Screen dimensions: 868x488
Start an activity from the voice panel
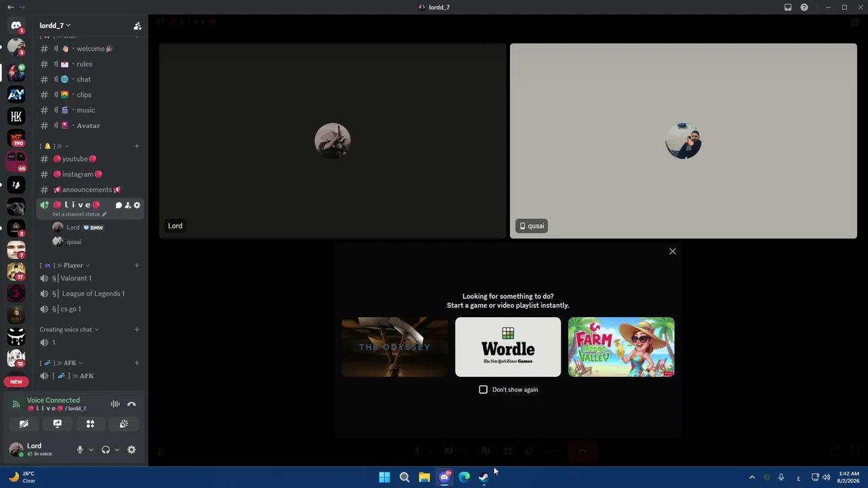(90, 424)
